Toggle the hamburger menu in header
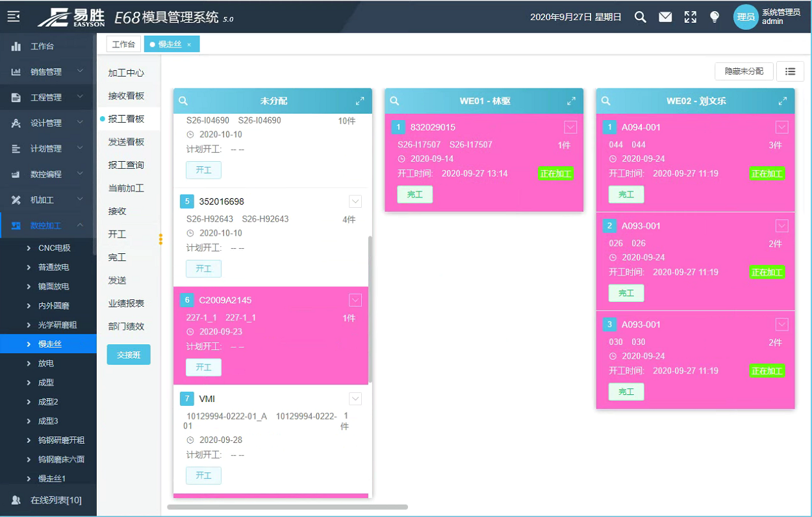 [x=14, y=17]
